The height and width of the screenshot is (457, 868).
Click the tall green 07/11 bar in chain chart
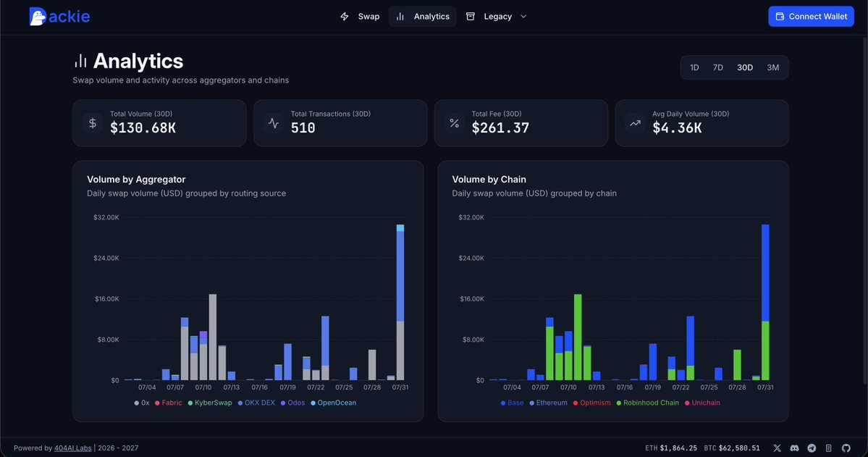coord(578,337)
